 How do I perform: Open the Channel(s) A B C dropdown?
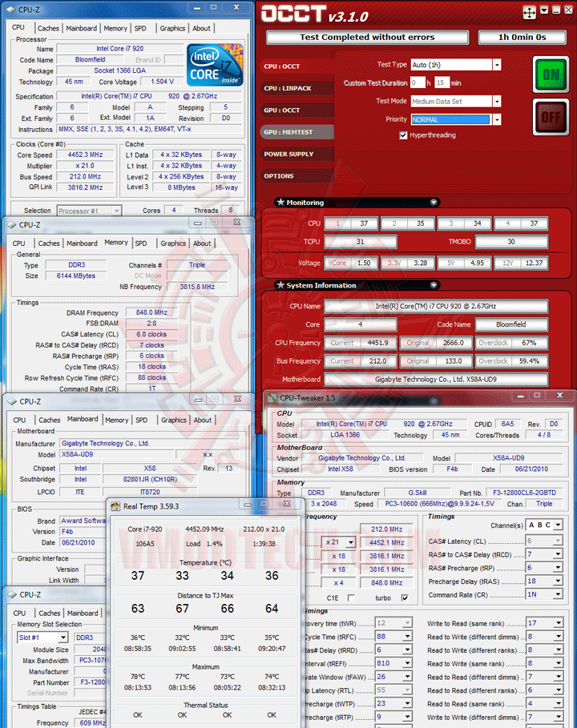(558, 525)
